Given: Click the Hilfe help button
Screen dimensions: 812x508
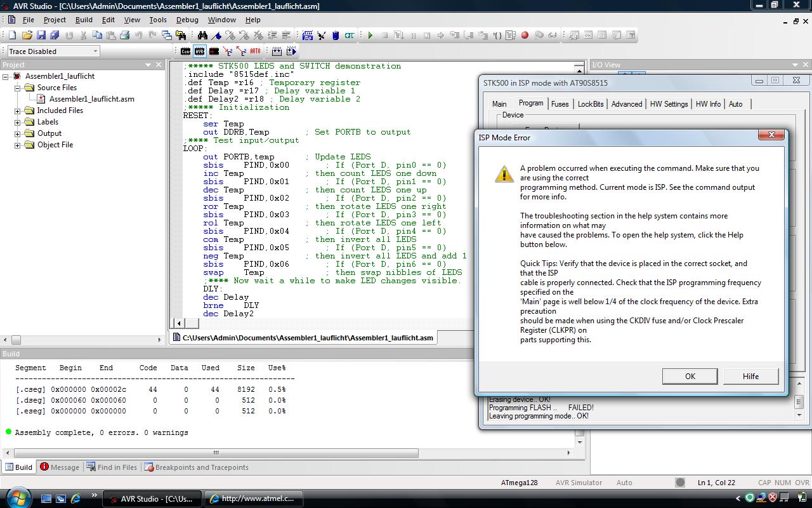Looking at the screenshot, I should [x=750, y=377].
